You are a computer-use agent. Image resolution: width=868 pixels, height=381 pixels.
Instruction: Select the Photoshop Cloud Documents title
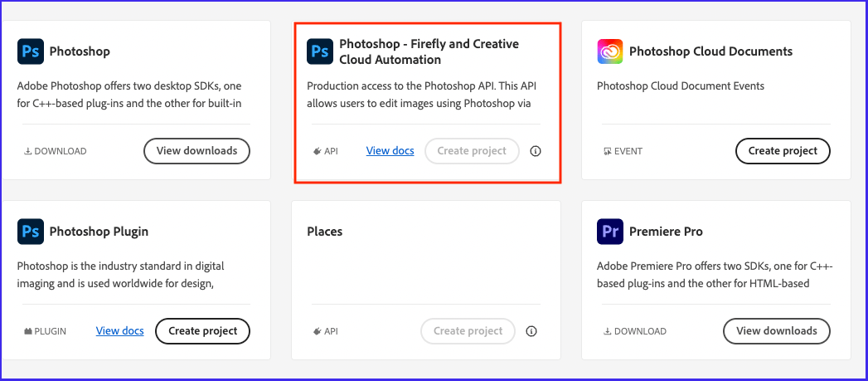point(710,51)
